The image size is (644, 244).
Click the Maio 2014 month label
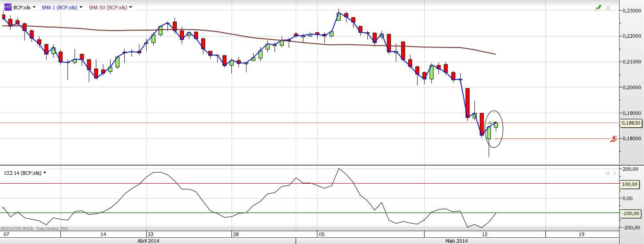457,241
